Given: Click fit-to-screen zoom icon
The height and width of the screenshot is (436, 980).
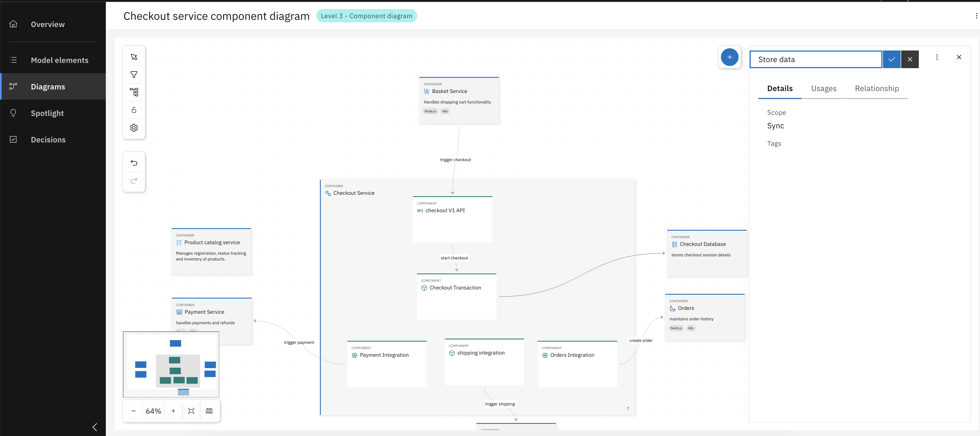Looking at the screenshot, I should (191, 411).
